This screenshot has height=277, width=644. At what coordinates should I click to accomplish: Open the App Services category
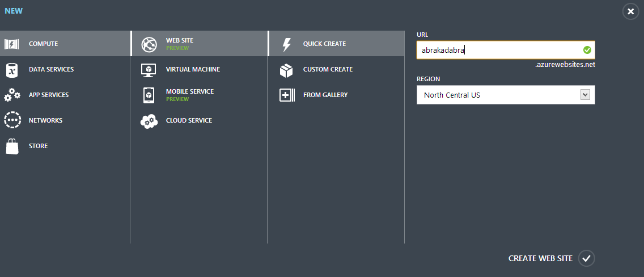65,95
